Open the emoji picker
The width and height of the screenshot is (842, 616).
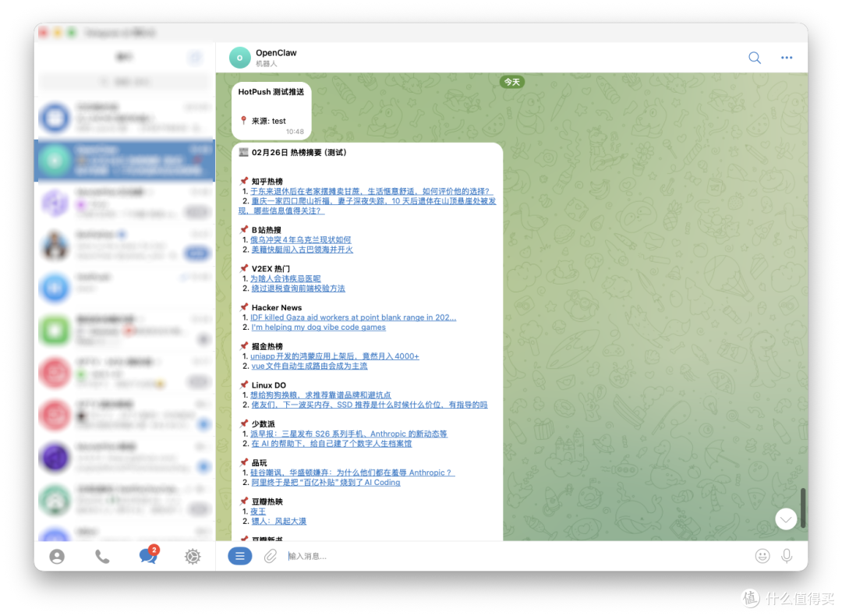[762, 556]
